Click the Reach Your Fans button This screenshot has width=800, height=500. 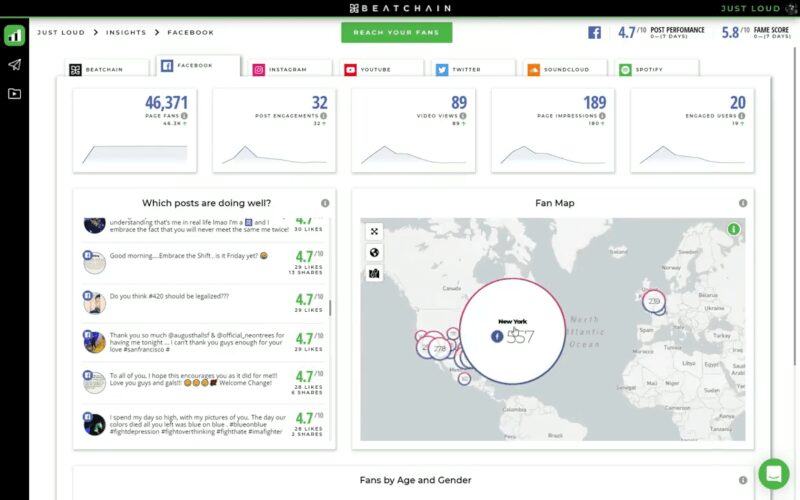click(396, 32)
